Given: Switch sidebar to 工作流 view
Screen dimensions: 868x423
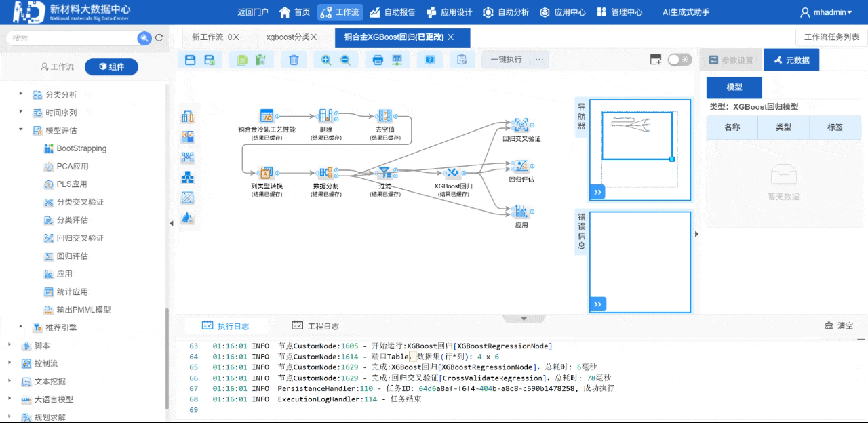Looking at the screenshot, I should 58,66.
